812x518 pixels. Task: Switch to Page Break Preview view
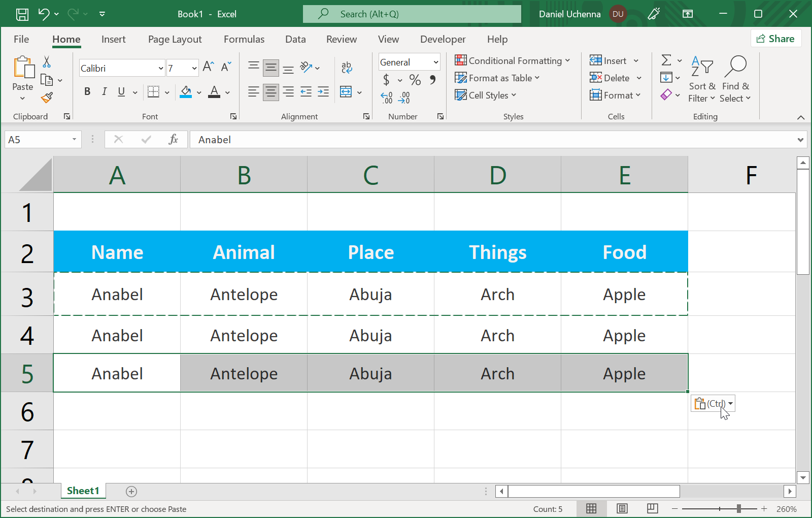click(653, 508)
